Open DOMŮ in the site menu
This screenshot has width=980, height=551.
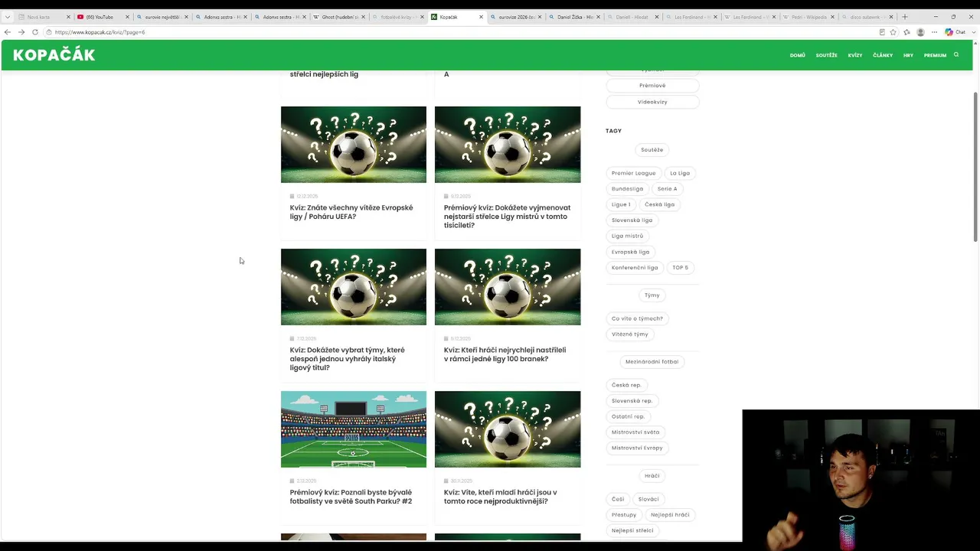[x=797, y=55]
